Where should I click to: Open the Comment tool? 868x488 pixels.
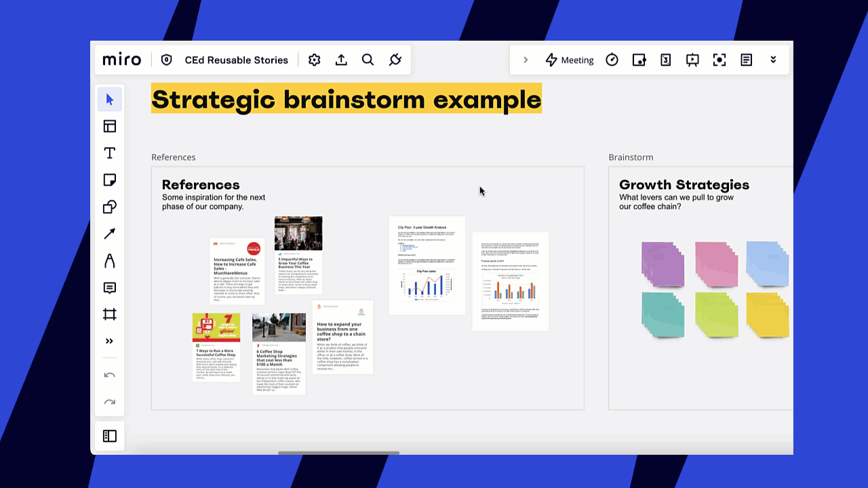tap(110, 288)
